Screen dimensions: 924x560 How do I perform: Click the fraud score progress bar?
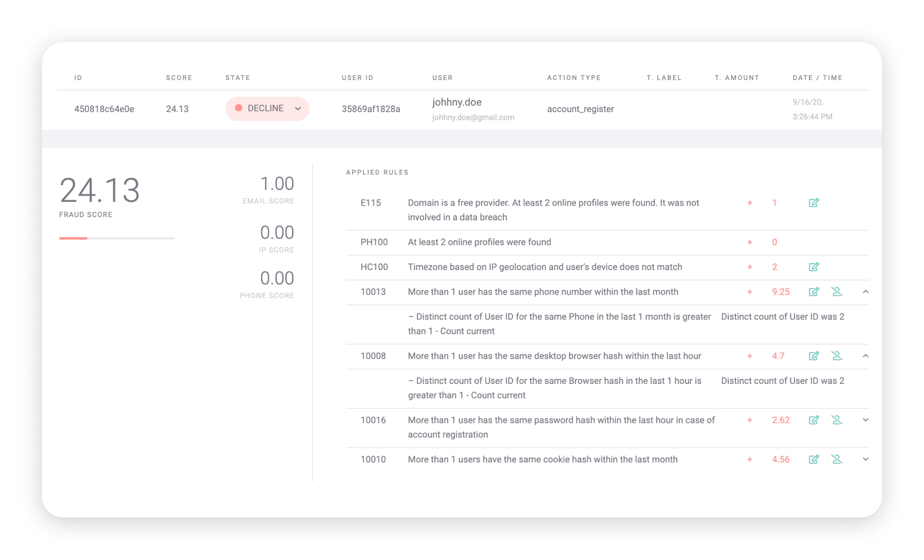pos(117,238)
